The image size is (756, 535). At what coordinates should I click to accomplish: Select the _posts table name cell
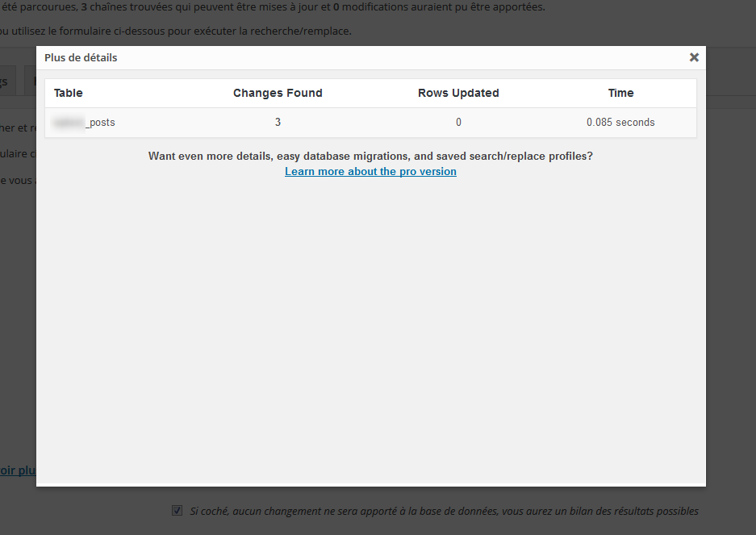(85, 123)
